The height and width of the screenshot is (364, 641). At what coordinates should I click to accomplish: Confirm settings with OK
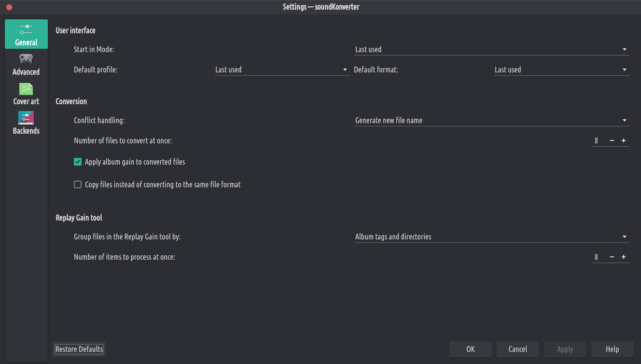[471, 349]
